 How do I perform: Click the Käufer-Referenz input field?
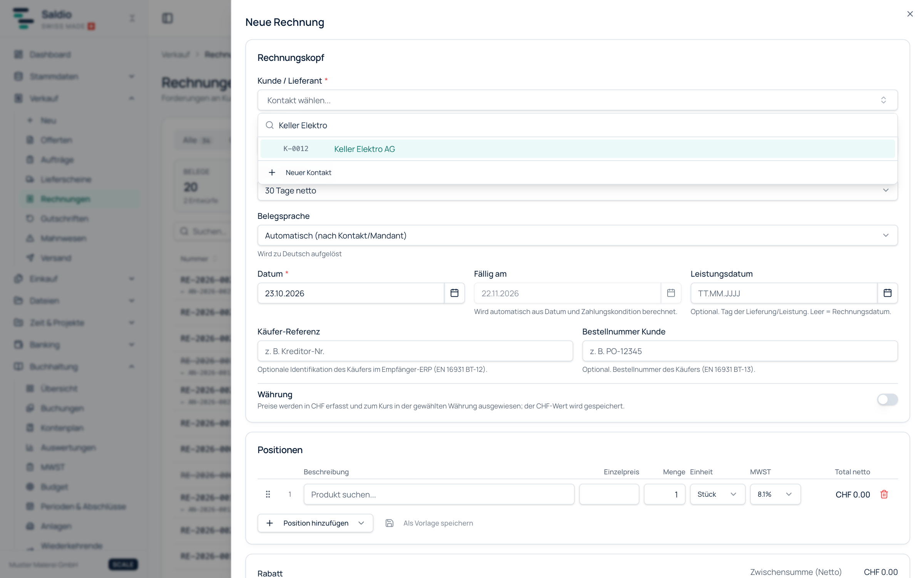(x=415, y=351)
